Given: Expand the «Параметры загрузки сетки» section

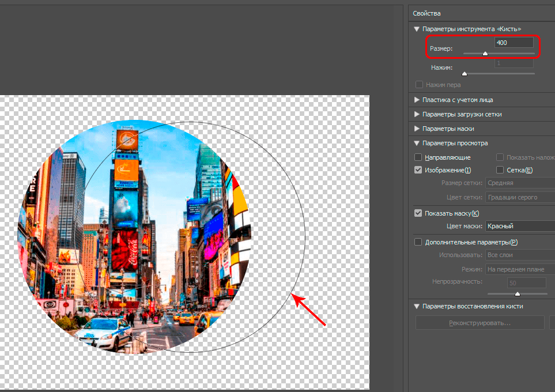Looking at the screenshot, I should 417,114.
